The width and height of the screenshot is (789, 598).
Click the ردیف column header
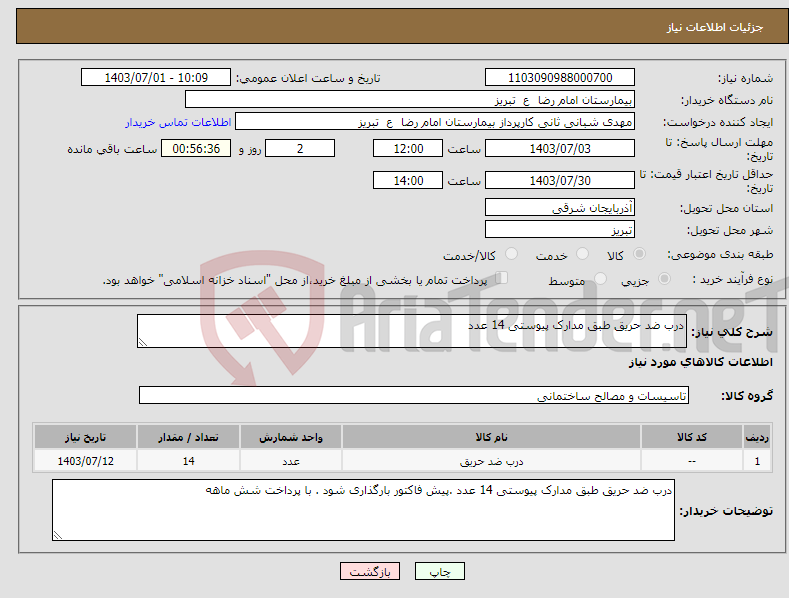click(757, 437)
